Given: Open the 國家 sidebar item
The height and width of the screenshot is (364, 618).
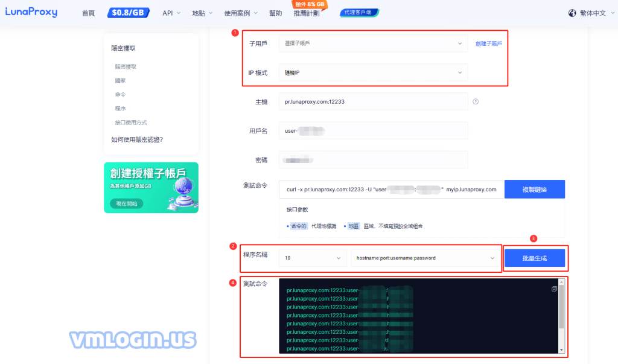Looking at the screenshot, I should 120,80.
